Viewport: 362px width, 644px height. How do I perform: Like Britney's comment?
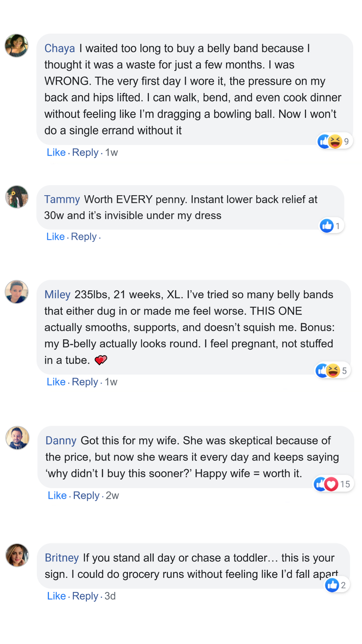click(x=56, y=596)
